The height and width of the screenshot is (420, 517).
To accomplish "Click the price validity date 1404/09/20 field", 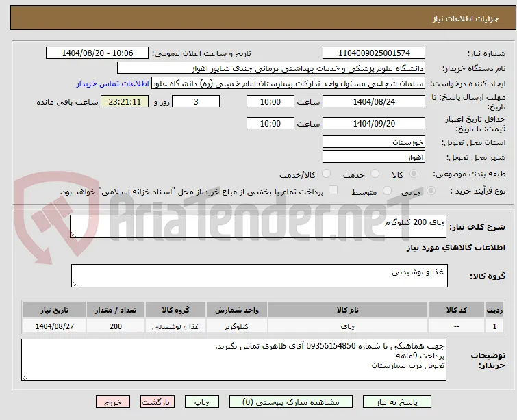I will tap(374, 123).
